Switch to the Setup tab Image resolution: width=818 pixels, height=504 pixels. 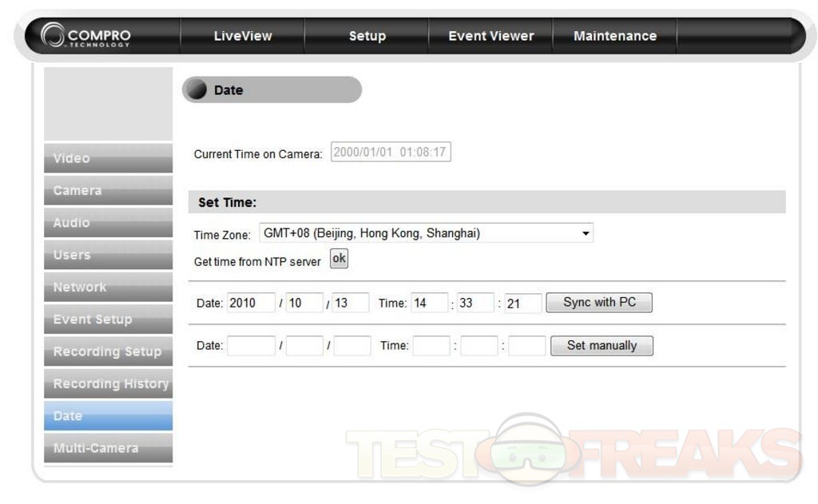tap(367, 36)
